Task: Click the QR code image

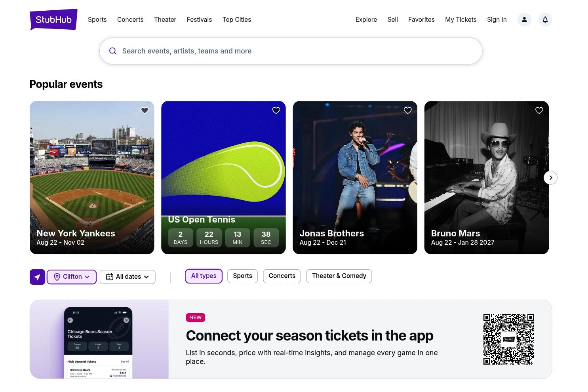Action: pyautogui.click(x=508, y=339)
